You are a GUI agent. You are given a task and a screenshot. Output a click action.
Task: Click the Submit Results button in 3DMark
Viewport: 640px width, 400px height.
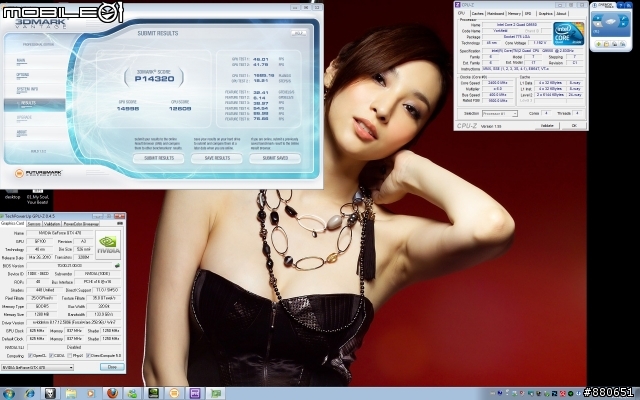pos(158,158)
